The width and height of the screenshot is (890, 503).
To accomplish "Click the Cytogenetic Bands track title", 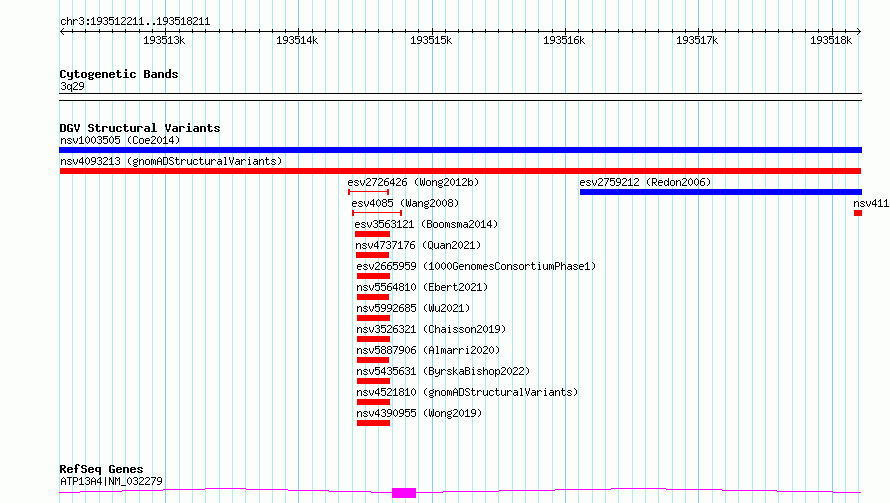I will [x=119, y=74].
